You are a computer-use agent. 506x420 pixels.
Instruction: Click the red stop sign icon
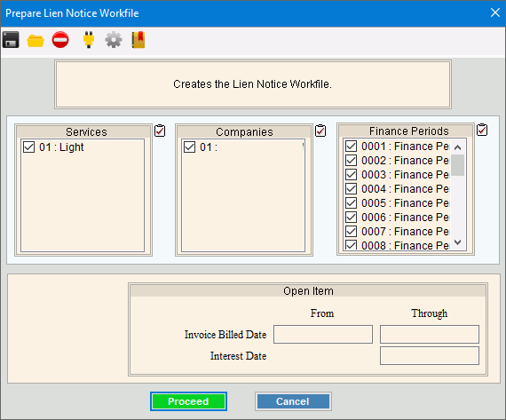(60, 40)
